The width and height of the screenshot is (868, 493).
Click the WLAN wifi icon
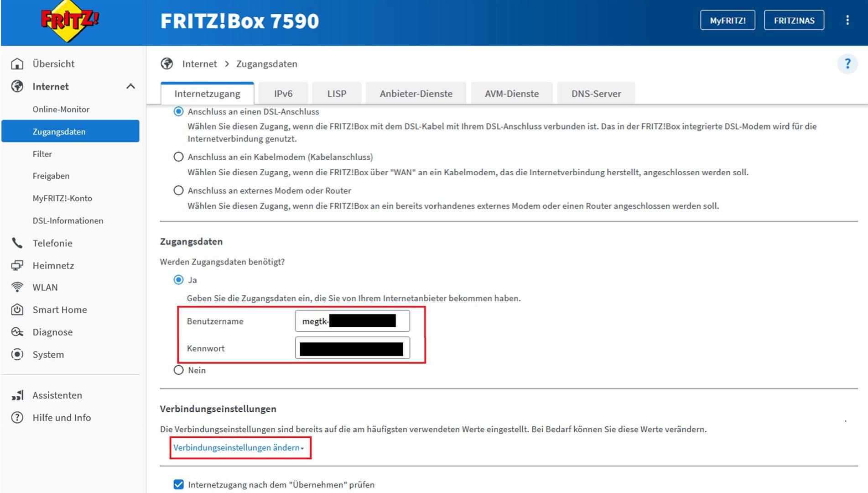[x=17, y=287]
